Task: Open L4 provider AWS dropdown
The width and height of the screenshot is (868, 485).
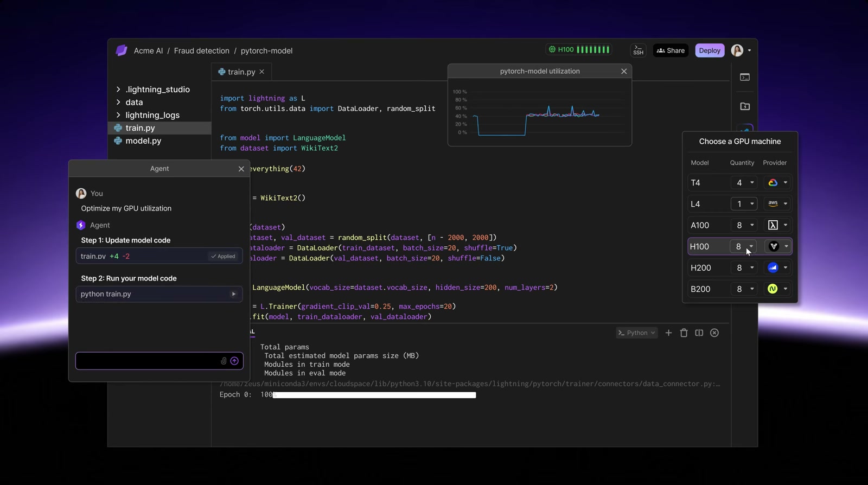Action: click(x=777, y=204)
